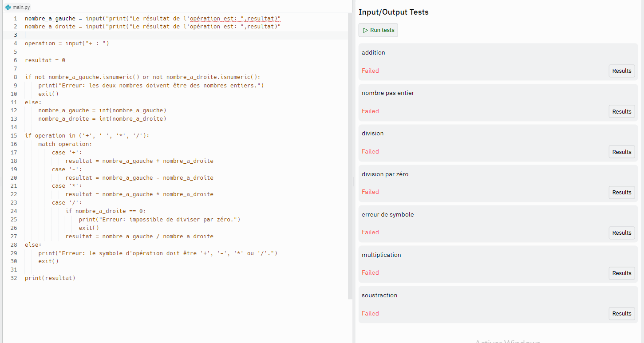This screenshot has width=644, height=343.
Task: Show Results for the multiplication test
Action: 621,273
